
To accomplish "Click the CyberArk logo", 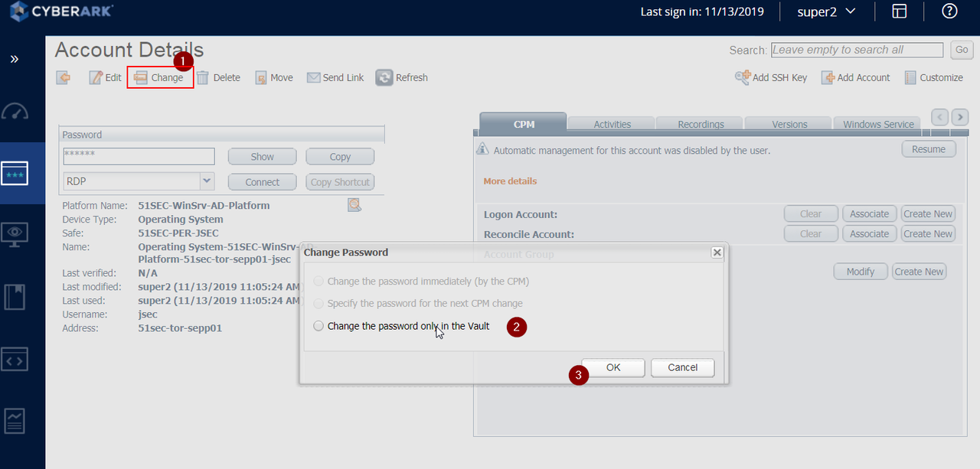I will click(x=62, y=11).
